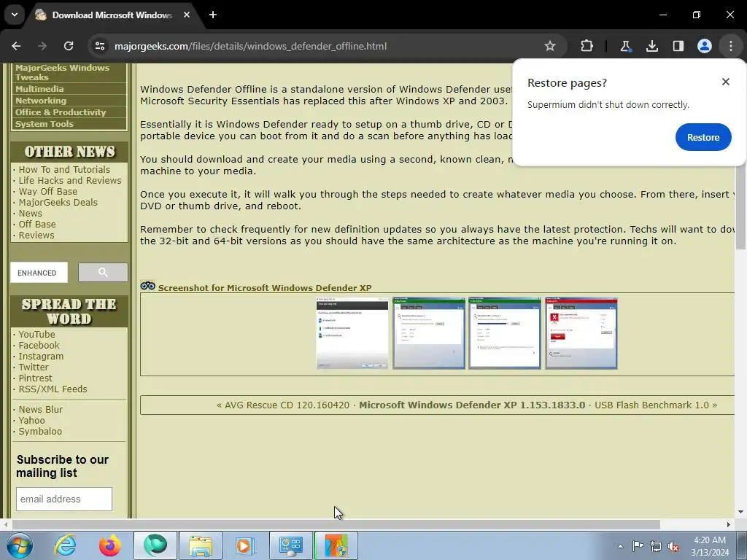This screenshot has width=747, height=560.
Task: Open Life Hacks and Reviews link
Action: (x=70, y=181)
